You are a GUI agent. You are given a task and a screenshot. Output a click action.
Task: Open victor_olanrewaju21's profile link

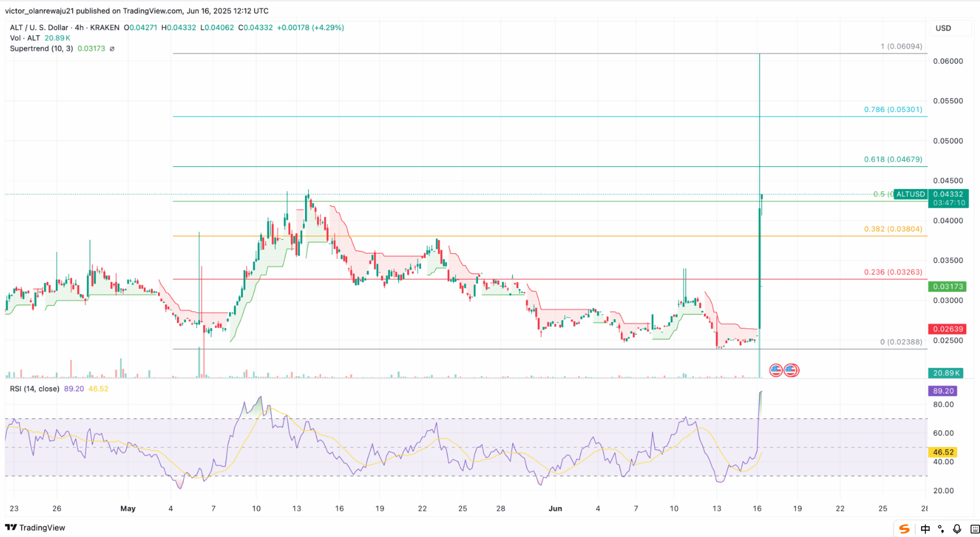point(38,10)
